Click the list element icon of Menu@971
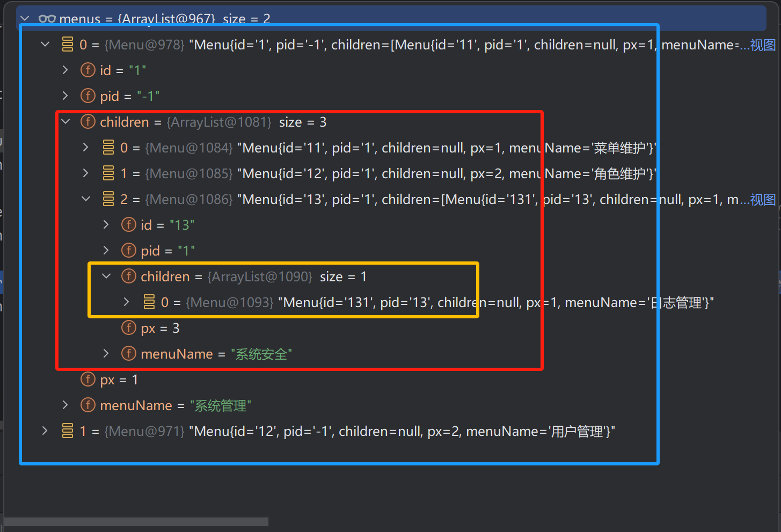This screenshot has height=532, width=781. pos(68,431)
